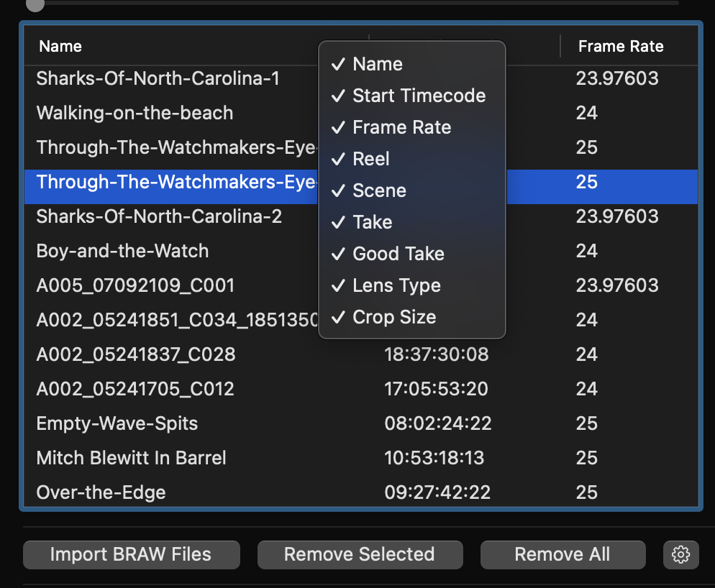The image size is (715, 588).
Task: Sort by the Name column header
Action: (60, 47)
